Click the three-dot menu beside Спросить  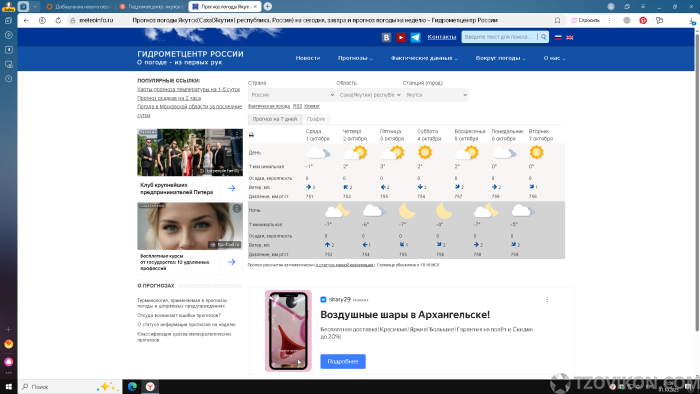point(609,21)
